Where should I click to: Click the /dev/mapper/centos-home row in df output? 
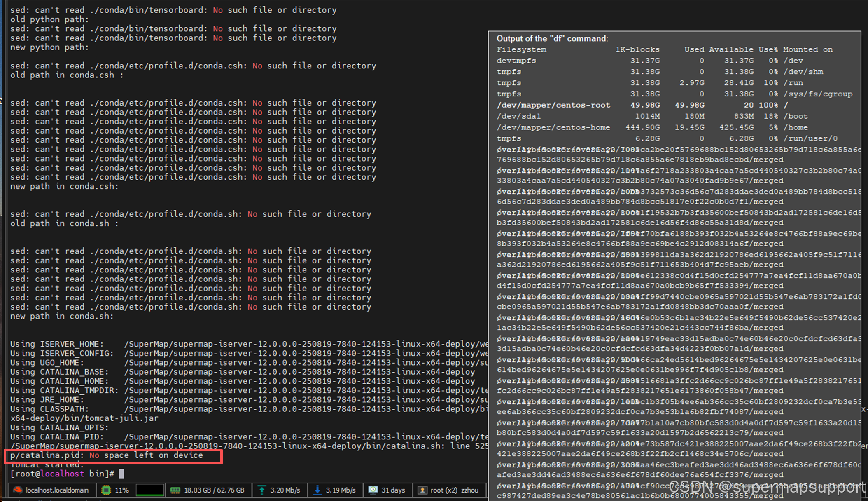553,127
